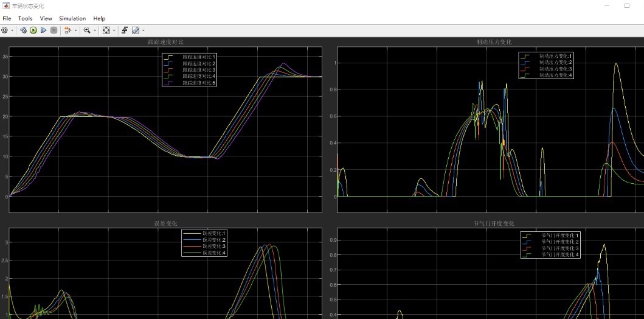Expand the dropdown arrow beside the block highlight icon
Screen dimensions: 644x319
coord(75,30)
